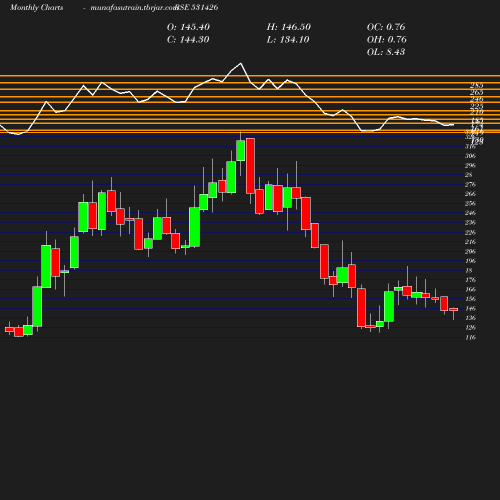Viewport: 500px width, 500px height.
Task: Click price axis label "156"
Action: [x=470, y=299]
